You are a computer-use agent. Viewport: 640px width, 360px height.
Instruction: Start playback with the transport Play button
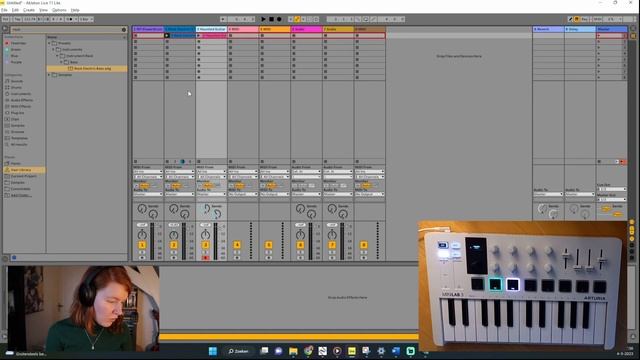[263, 19]
